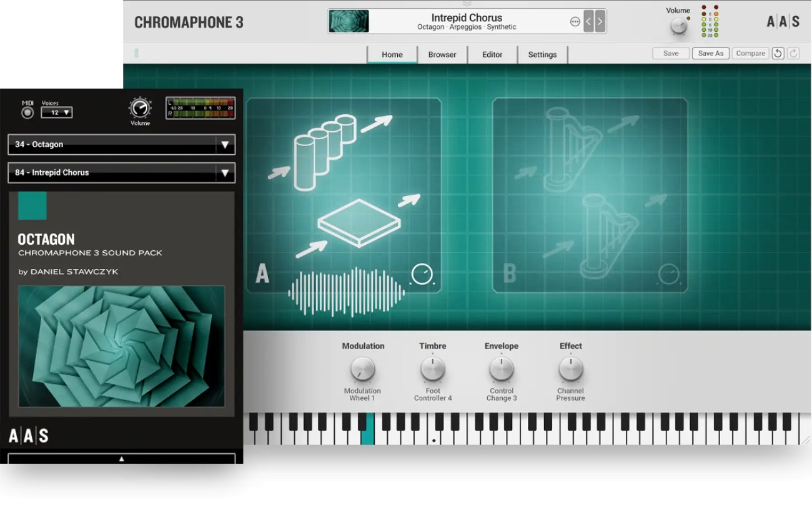Open the preset options ellipsis menu
This screenshot has width=812, height=505.
pos(575,21)
